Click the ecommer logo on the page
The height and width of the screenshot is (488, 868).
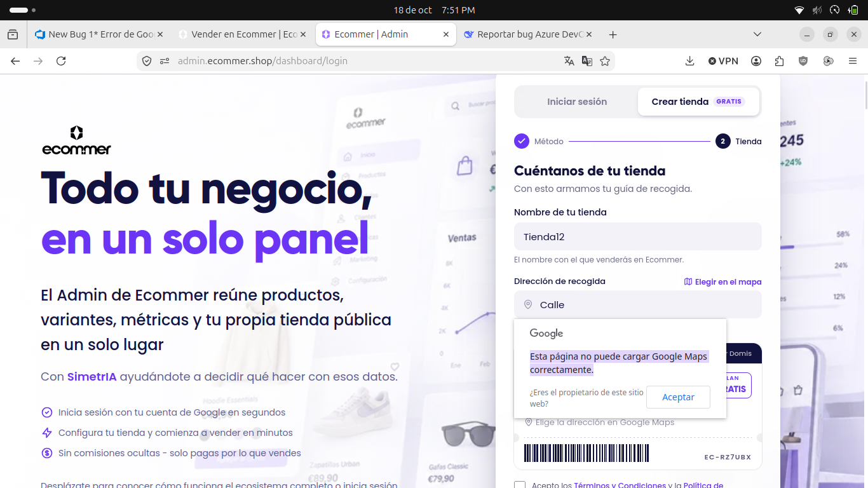point(77,140)
